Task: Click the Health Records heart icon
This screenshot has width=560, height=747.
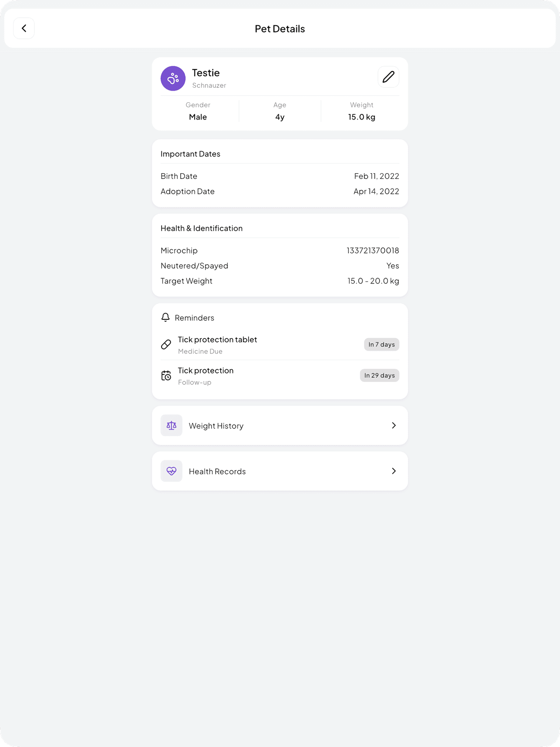Action: pos(171,471)
